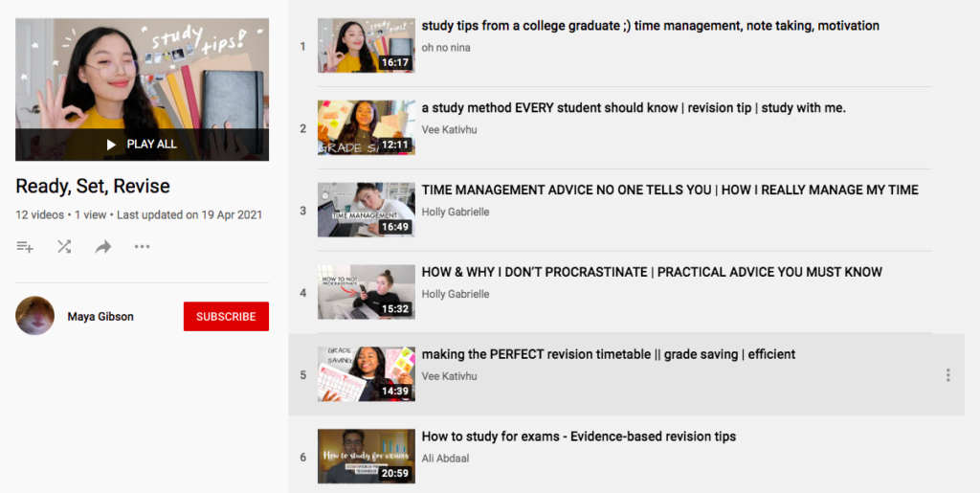980x493 pixels.
Task: Click the 20:59 study for exams thumbnail
Action: point(367,456)
